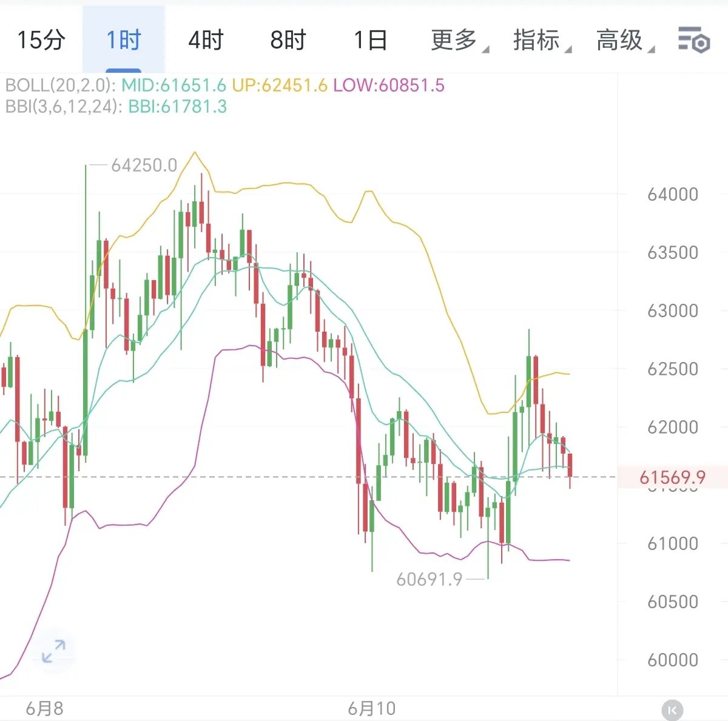Switch to 8时 timeframe
The height and width of the screenshot is (721, 728).
(x=288, y=40)
